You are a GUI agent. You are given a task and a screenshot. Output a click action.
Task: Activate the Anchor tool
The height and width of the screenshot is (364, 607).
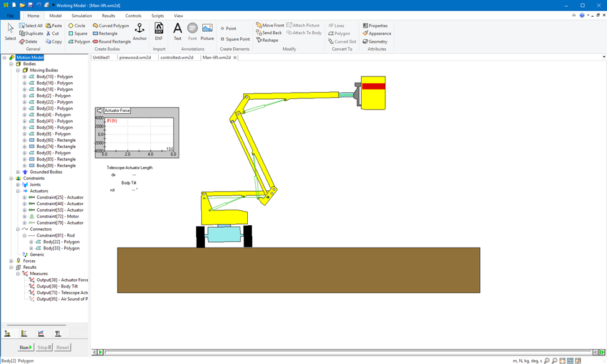tap(139, 30)
